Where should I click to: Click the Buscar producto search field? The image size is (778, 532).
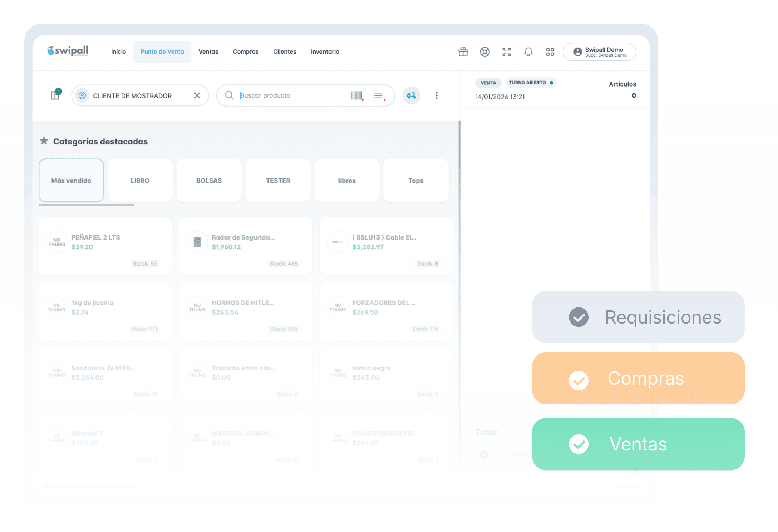293,95
